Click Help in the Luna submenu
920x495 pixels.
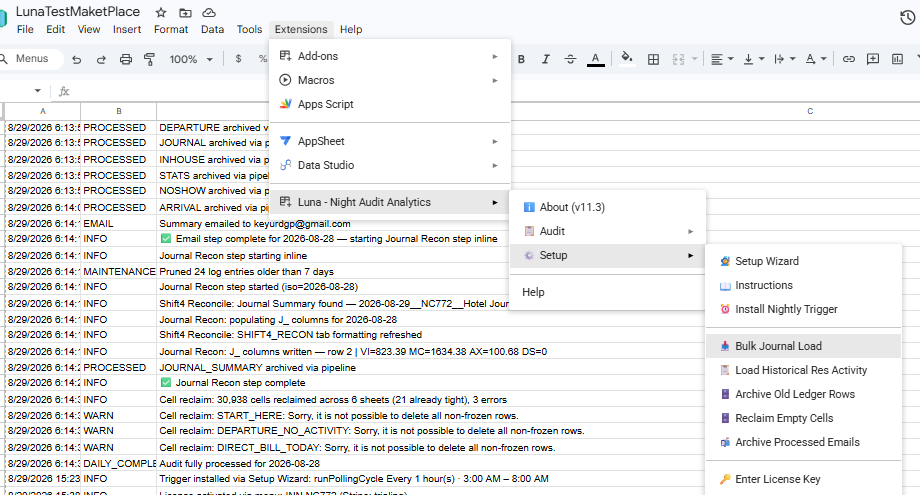click(x=607, y=292)
